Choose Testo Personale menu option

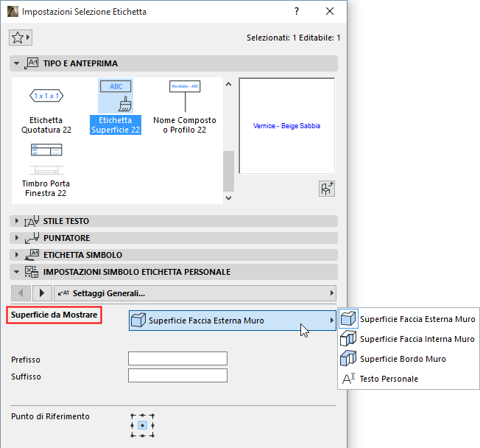(409, 379)
